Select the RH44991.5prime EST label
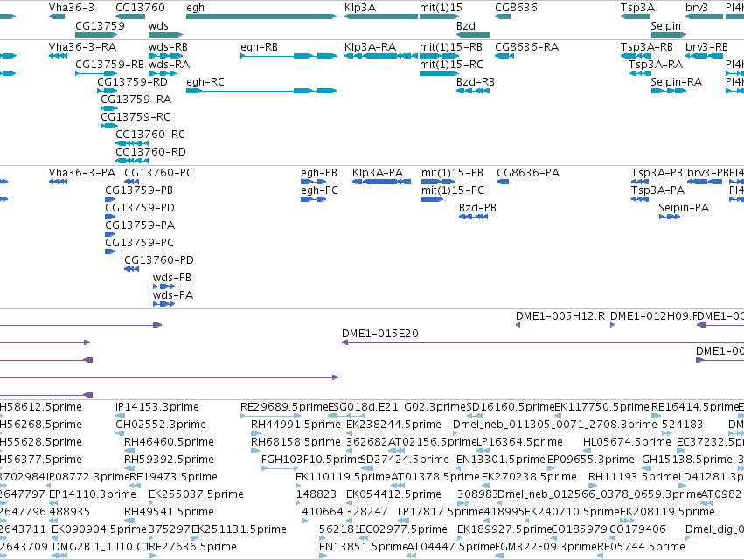The height and width of the screenshot is (560, 744). coord(296,424)
